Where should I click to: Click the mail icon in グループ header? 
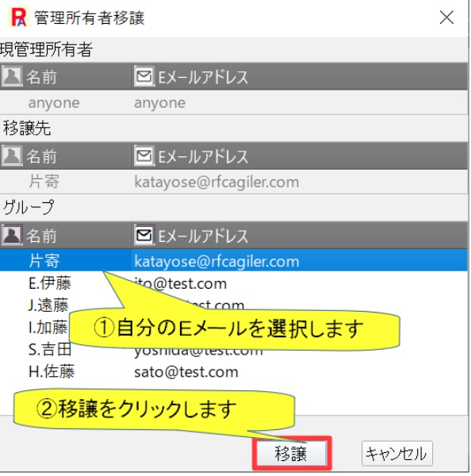[x=144, y=236]
